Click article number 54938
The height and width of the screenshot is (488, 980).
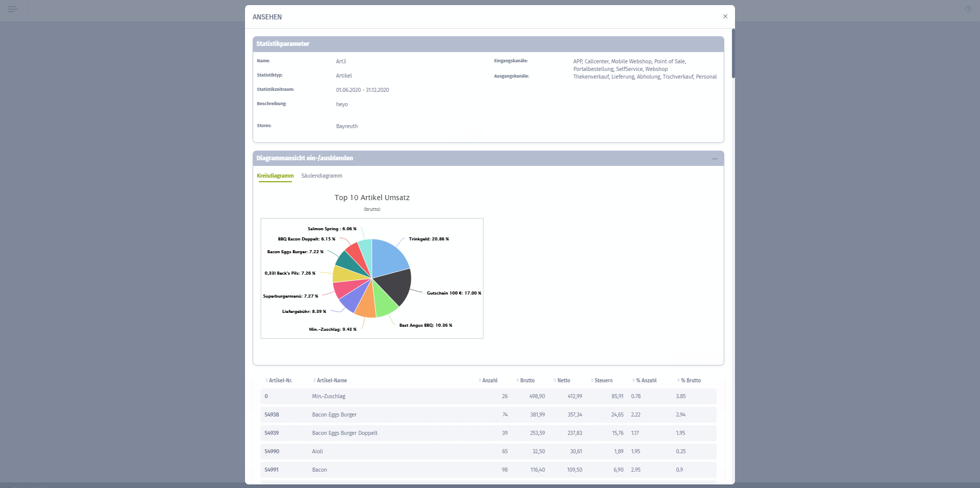(x=272, y=414)
